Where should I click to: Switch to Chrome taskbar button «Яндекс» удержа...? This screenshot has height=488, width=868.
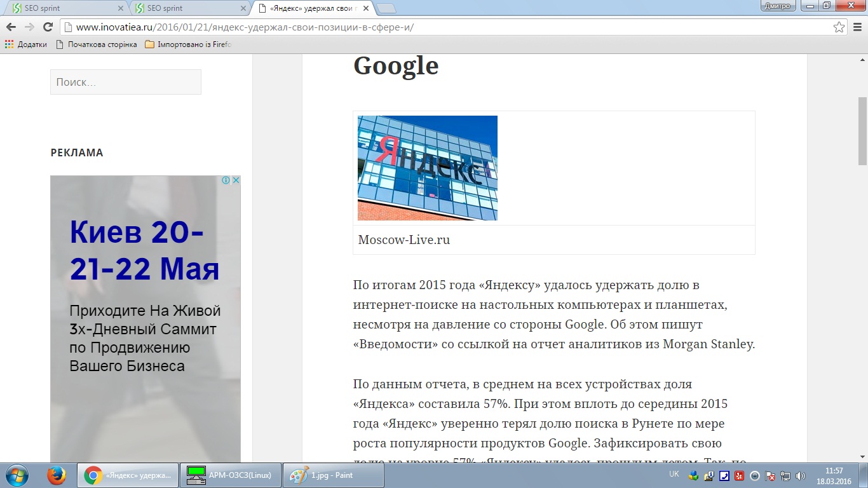128,475
